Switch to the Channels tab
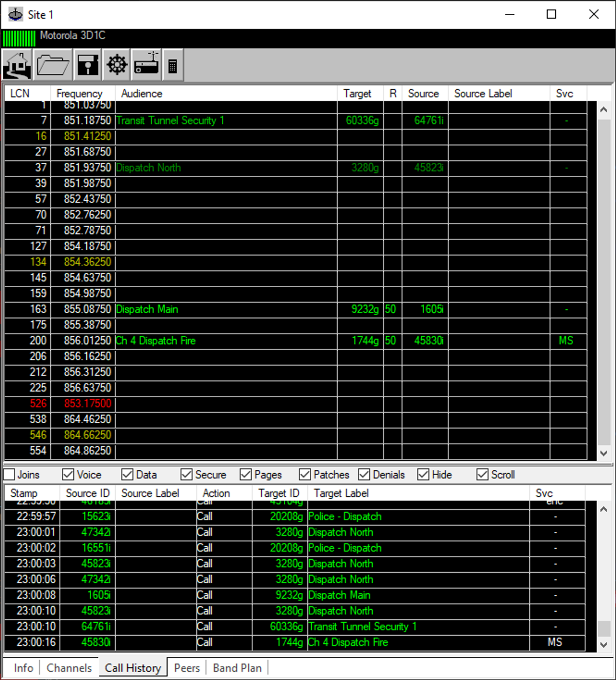Viewport: 616px width, 680px height. 69,668
